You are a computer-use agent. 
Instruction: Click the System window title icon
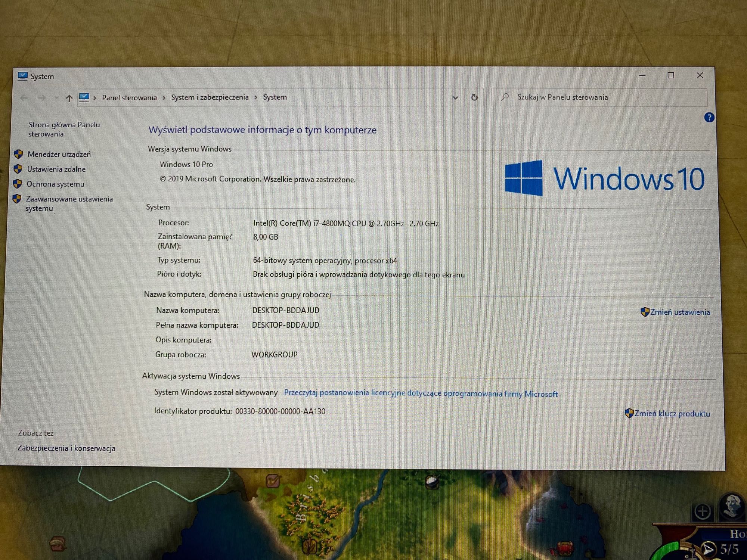[x=23, y=76]
